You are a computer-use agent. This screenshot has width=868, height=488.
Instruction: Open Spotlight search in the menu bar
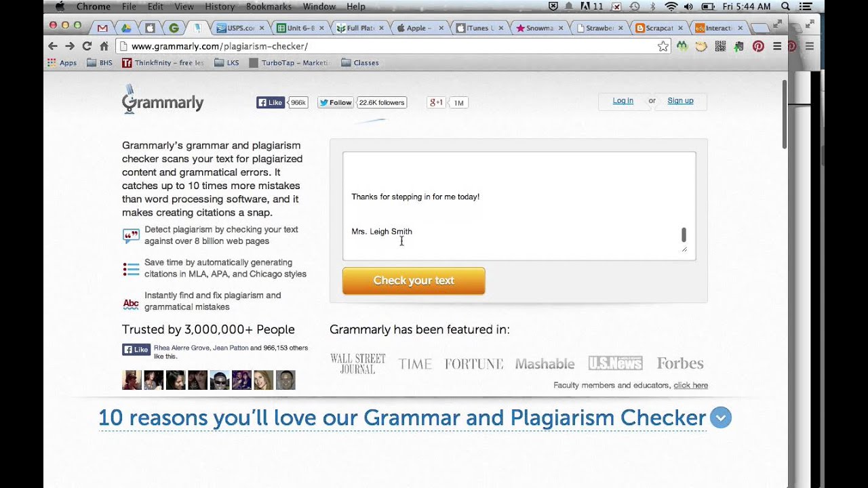pyautogui.click(x=786, y=6)
